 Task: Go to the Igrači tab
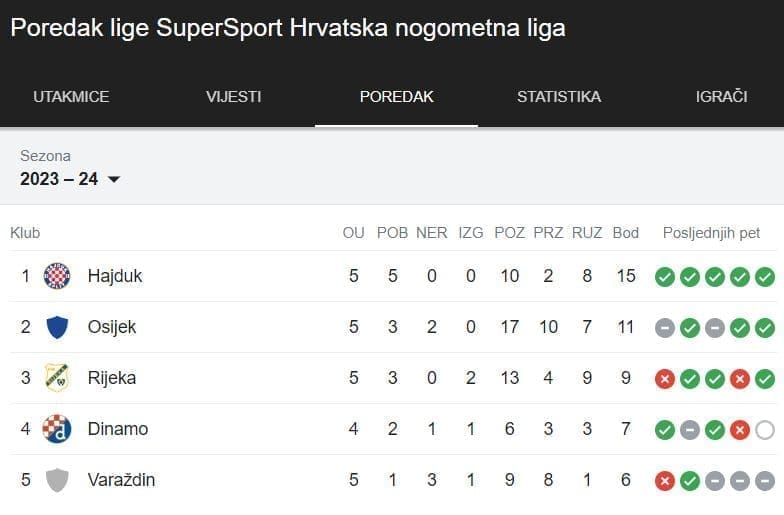pyautogui.click(x=721, y=97)
